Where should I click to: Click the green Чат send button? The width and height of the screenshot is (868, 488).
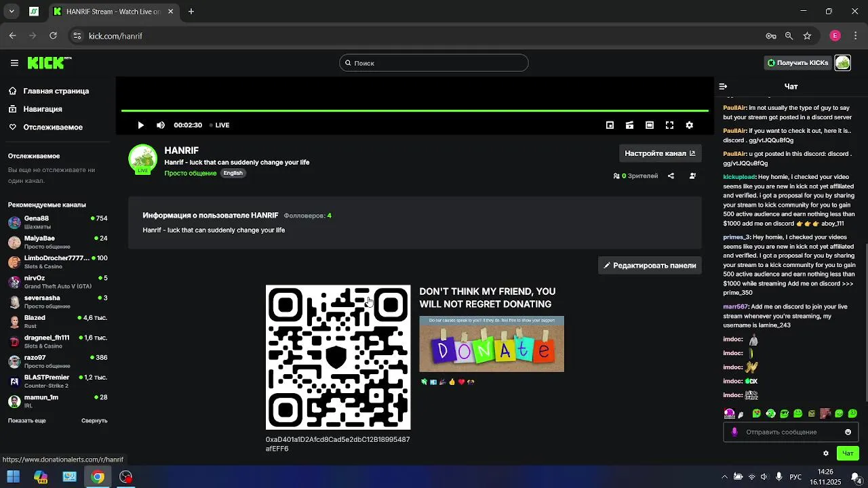848,453
